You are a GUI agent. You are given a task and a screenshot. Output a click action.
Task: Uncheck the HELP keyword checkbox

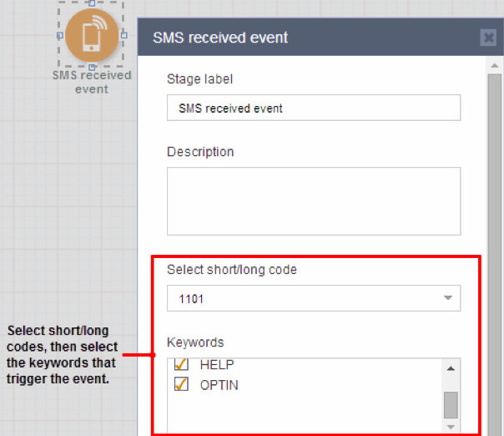tap(182, 365)
